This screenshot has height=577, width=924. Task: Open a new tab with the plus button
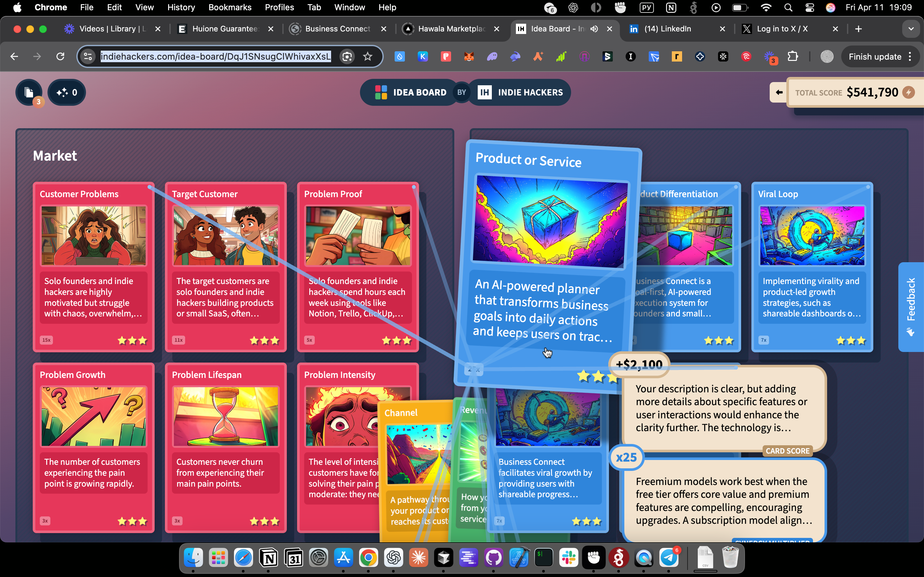click(x=858, y=29)
